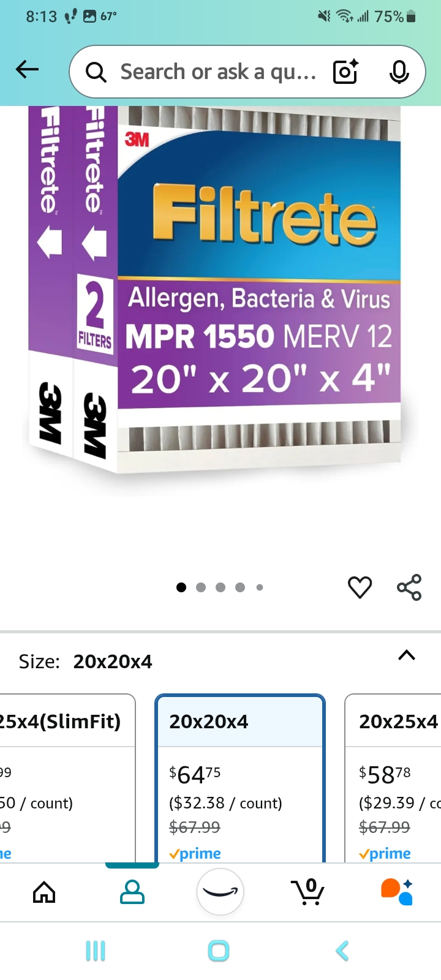Image resolution: width=441 pixels, height=980 pixels.
Task: Choose the 25x4(SlimFit) size option
Action: pyautogui.click(x=67, y=778)
